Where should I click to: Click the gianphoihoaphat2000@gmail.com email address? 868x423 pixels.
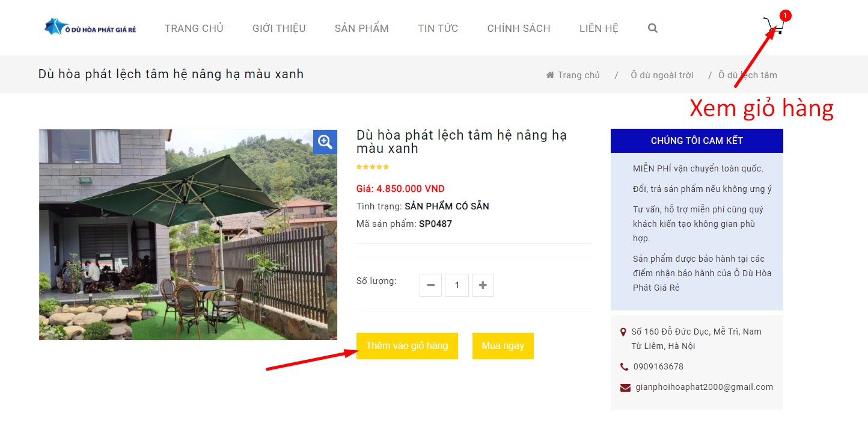coord(704,387)
